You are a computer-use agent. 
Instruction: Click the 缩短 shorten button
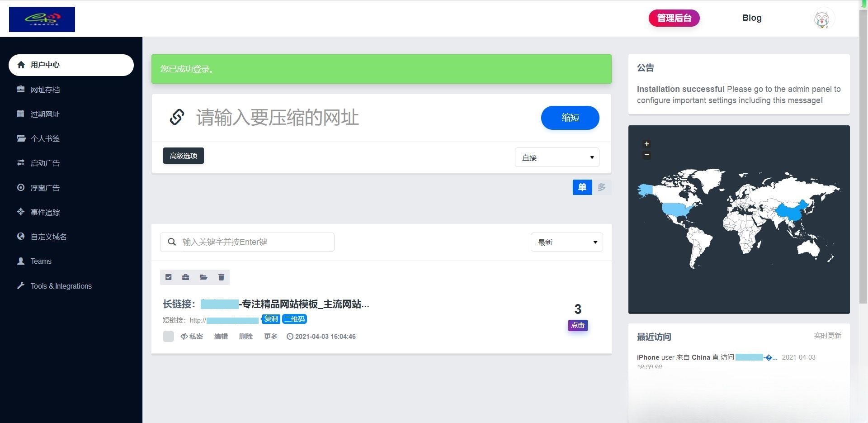pyautogui.click(x=570, y=118)
